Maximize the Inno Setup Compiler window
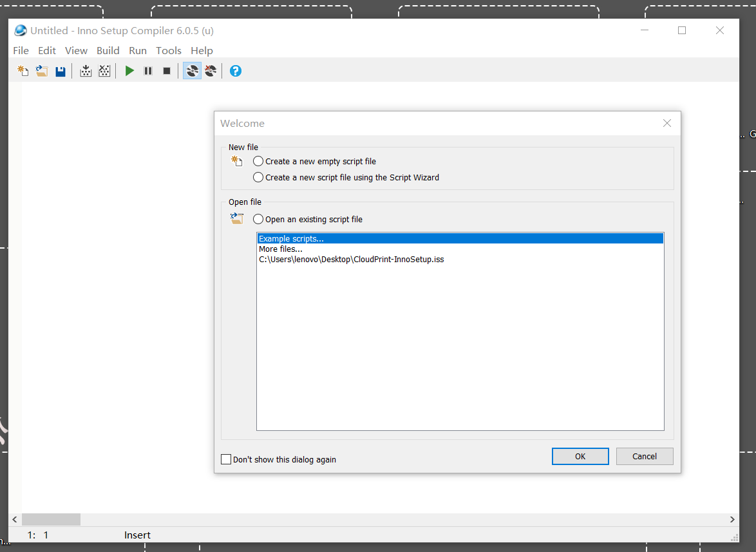Image resolution: width=756 pixels, height=552 pixels. tap(682, 30)
